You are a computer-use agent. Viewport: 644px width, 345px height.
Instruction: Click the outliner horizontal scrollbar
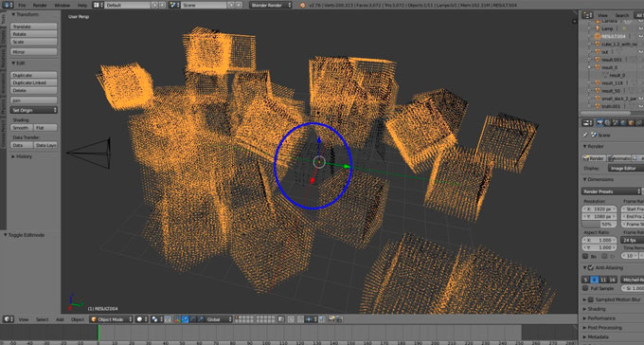(x=606, y=113)
